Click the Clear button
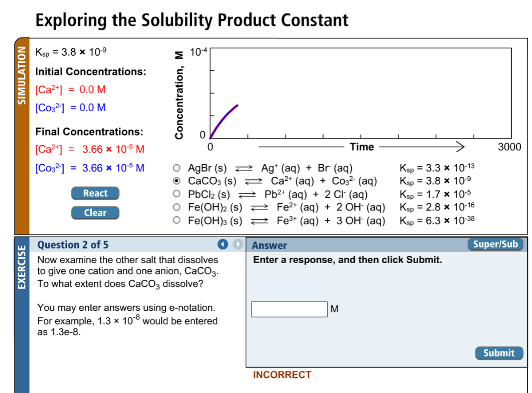 (x=95, y=213)
